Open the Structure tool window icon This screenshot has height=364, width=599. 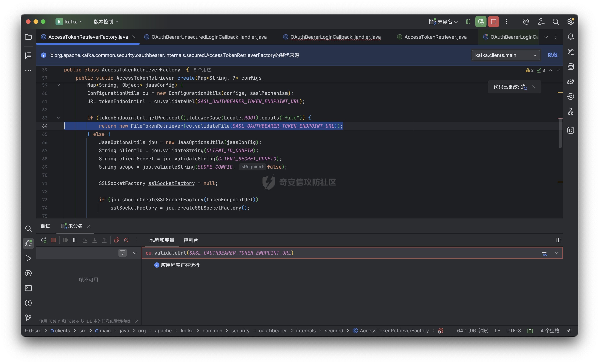coord(28,56)
